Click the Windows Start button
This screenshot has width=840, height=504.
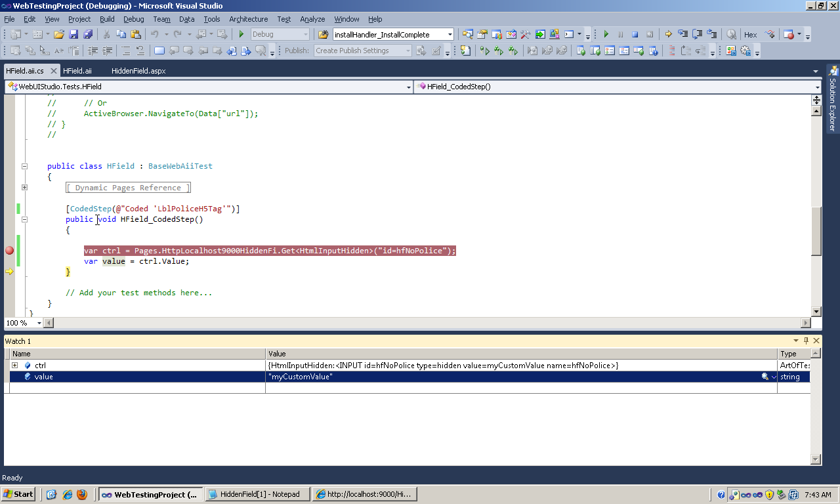pyautogui.click(x=18, y=494)
